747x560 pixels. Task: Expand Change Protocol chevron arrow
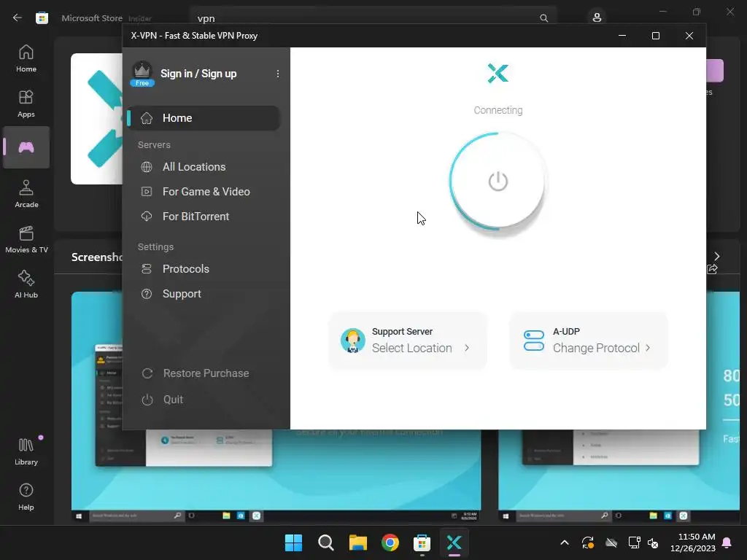pyautogui.click(x=648, y=348)
